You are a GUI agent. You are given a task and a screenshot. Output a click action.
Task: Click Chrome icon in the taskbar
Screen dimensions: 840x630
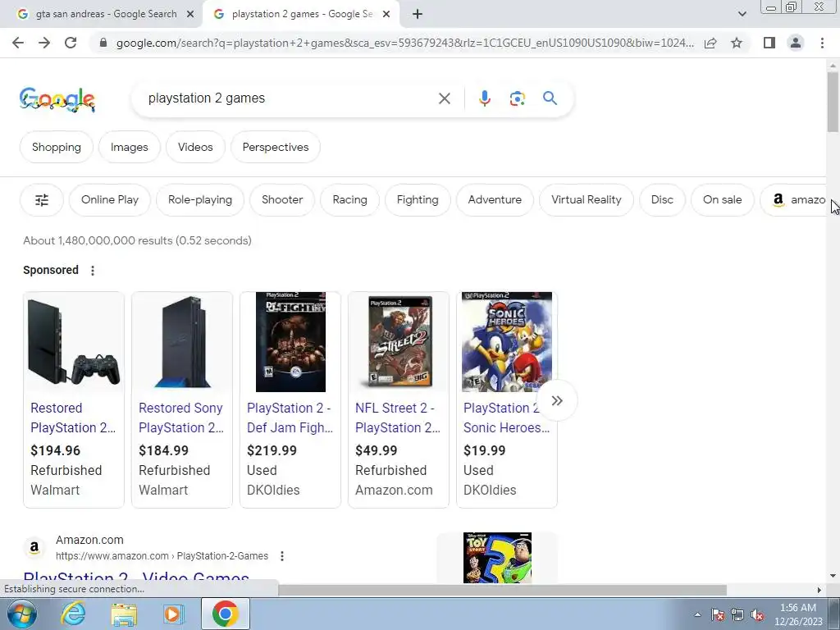(225, 614)
